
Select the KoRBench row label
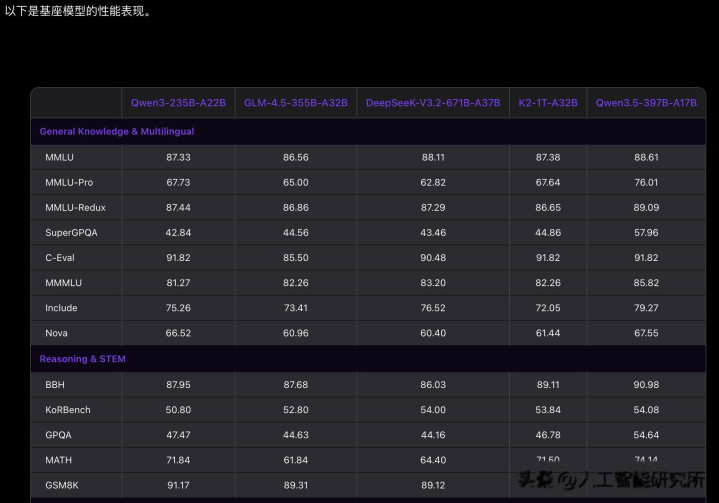pyautogui.click(x=69, y=409)
